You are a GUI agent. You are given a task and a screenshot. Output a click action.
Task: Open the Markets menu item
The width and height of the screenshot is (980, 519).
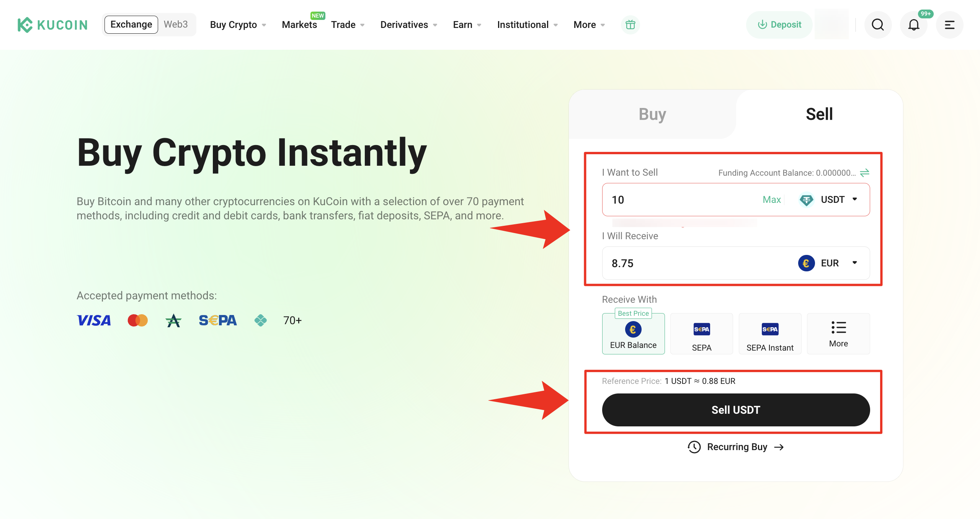299,25
